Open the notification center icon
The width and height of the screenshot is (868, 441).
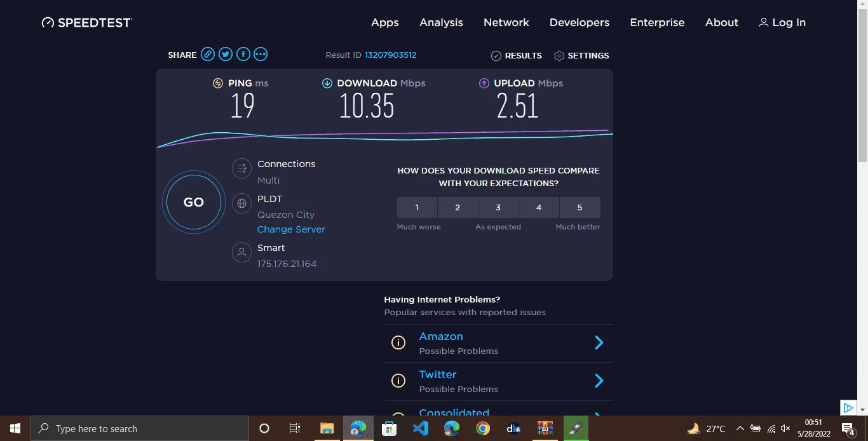pos(848,428)
